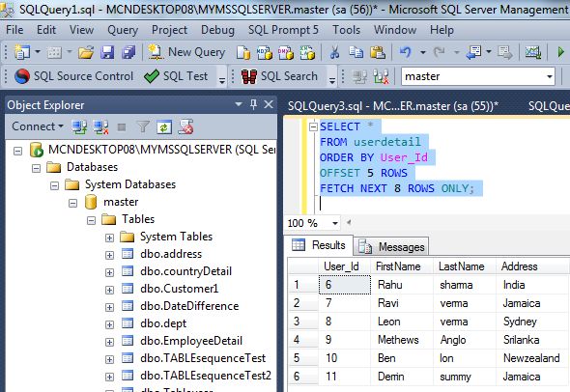Switch to the Results tab
The width and height of the screenshot is (570, 392).
coord(319,245)
